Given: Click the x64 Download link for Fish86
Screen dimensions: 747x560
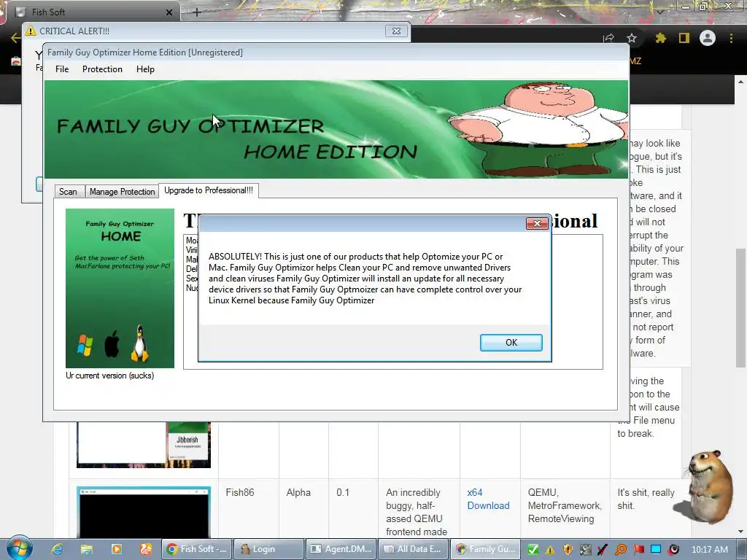Looking at the screenshot, I should 488,499.
